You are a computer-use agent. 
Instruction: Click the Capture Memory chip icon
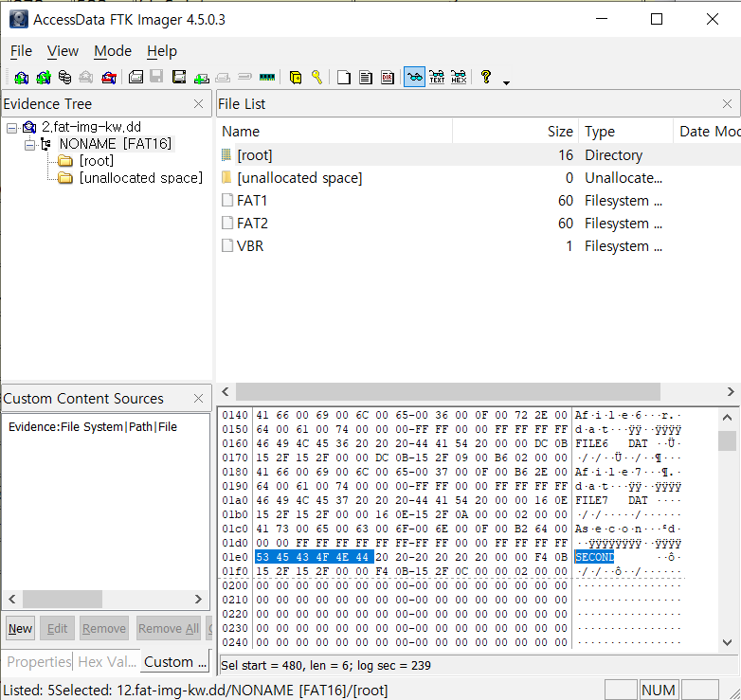click(x=267, y=77)
